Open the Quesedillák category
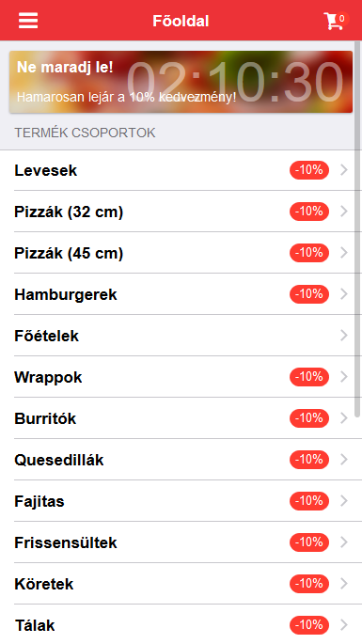 [x=181, y=460]
